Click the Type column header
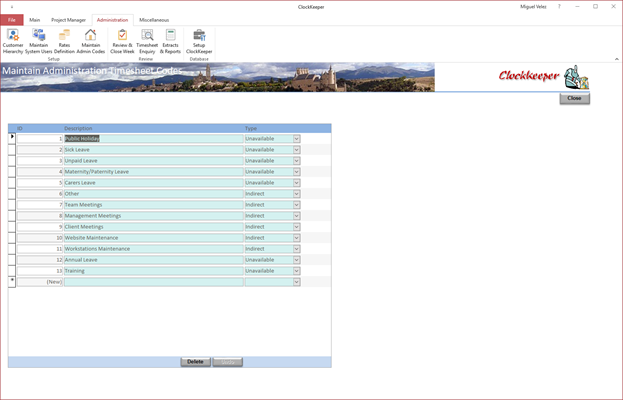This screenshot has height=400, width=623. 251,128
